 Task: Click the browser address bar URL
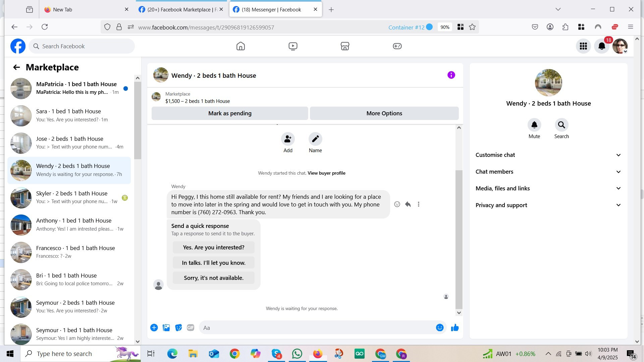tap(206, 27)
